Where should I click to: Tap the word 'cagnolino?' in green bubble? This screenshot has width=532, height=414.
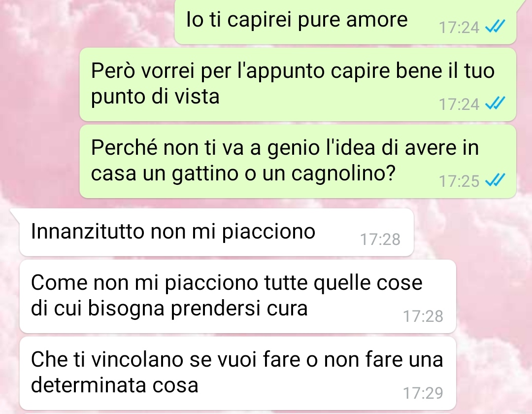coord(343,174)
